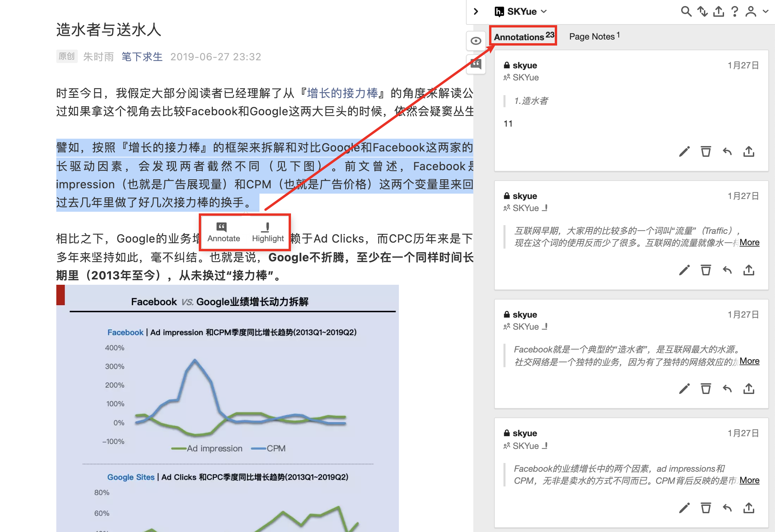Viewport: 775px width, 532px height.
Task: Open the help question mark icon
Action: pyautogui.click(x=734, y=12)
